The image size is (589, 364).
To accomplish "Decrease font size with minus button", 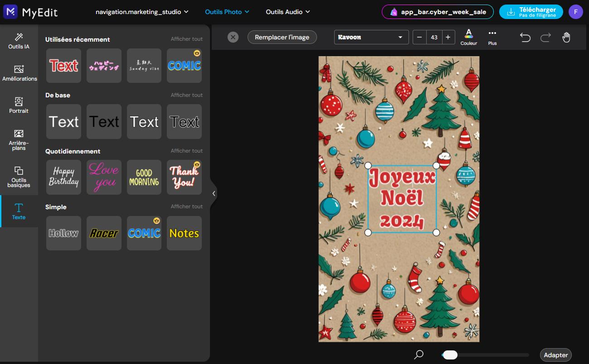I will (420, 37).
